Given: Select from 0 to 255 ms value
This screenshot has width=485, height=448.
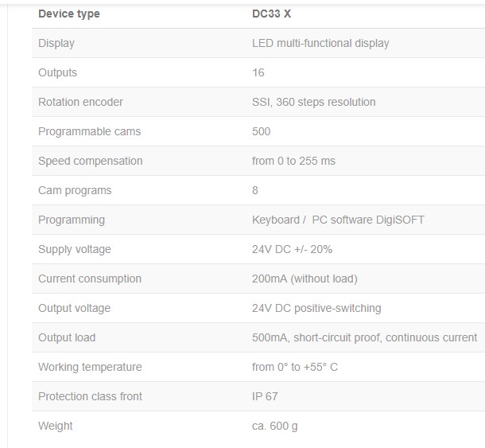Looking at the screenshot, I should (x=293, y=161).
